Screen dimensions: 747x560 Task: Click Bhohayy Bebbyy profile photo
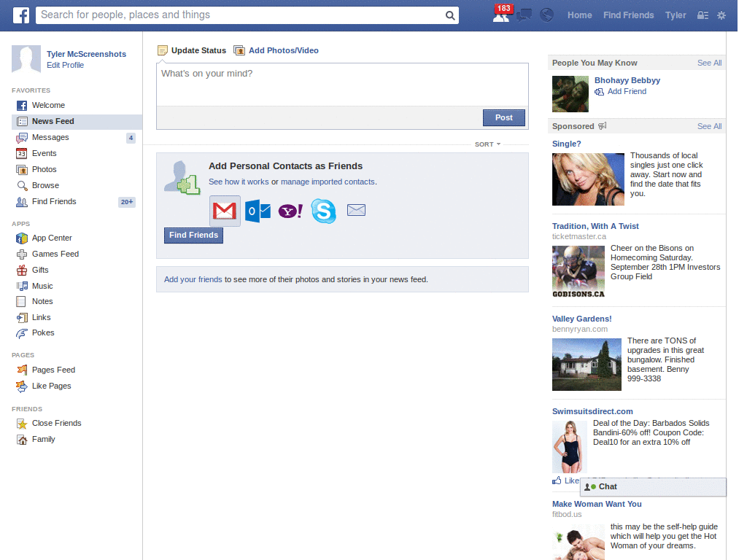tap(570, 94)
